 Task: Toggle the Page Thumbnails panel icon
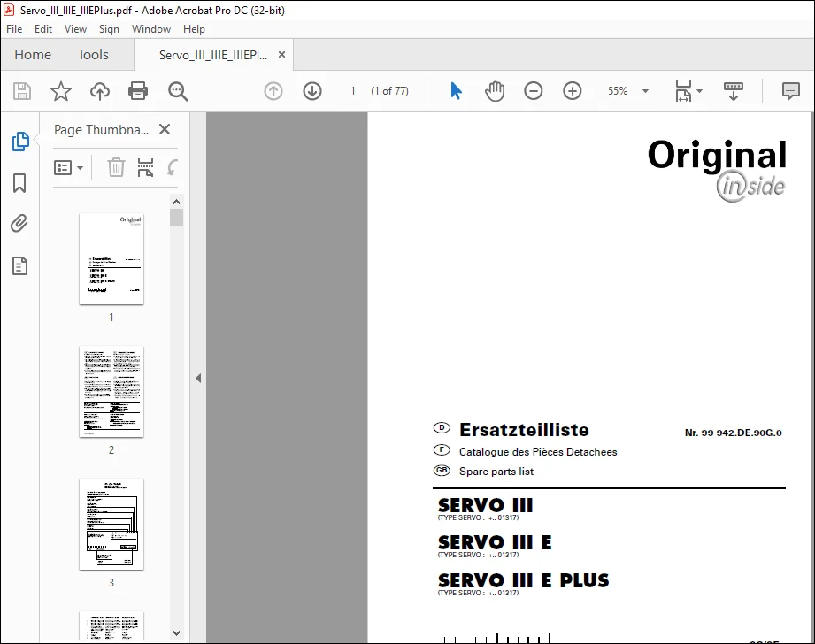[19, 142]
